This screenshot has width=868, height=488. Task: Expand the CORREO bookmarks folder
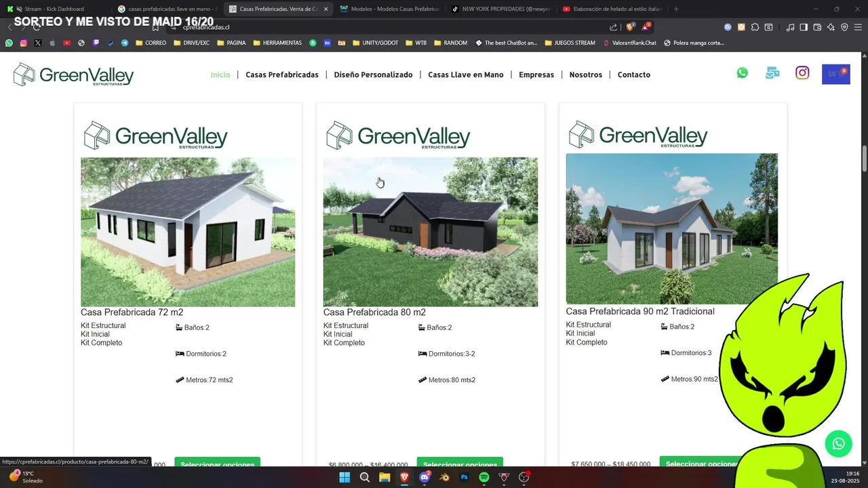(151, 43)
